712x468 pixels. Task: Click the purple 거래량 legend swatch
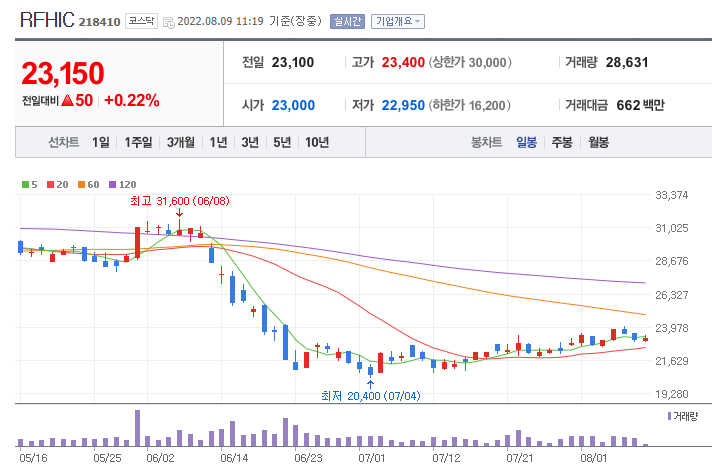(x=669, y=416)
